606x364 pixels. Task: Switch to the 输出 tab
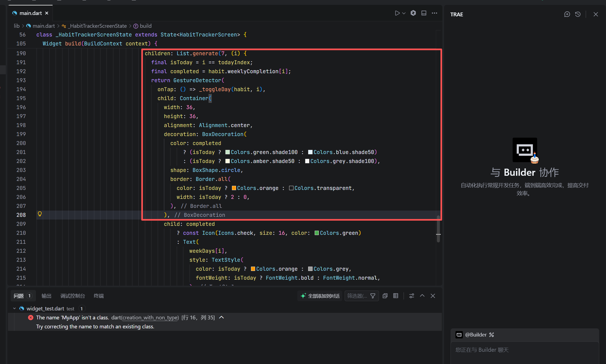pyautogui.click(x=46, y=296)
